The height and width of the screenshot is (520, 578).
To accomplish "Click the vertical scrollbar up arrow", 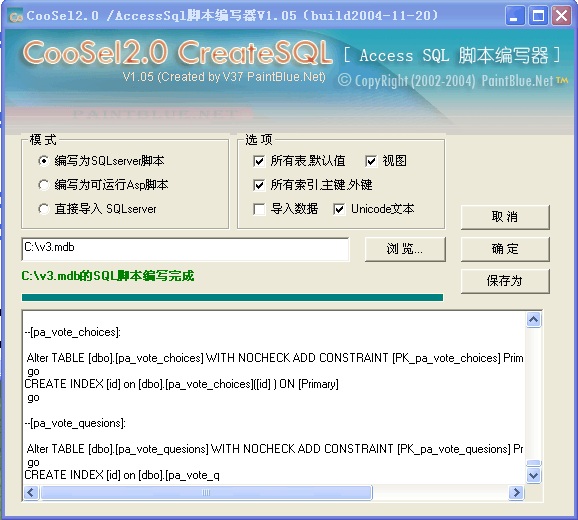I will 534,320.
